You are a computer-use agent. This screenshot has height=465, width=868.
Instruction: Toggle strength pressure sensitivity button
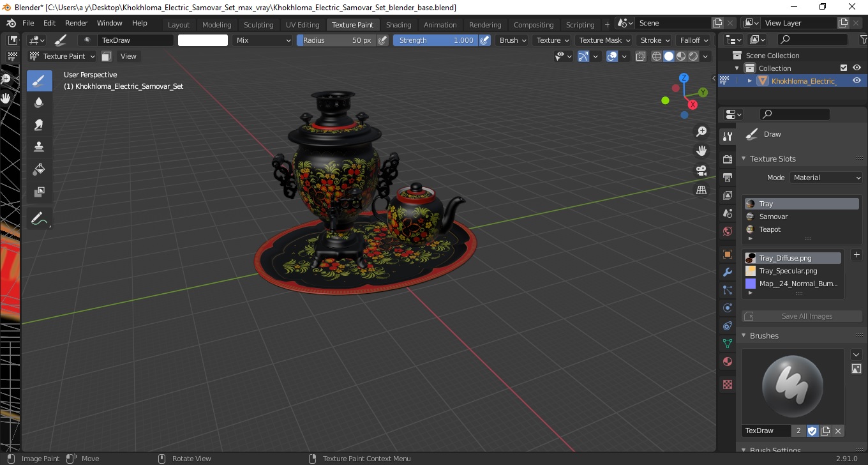(x=484, y=40)
